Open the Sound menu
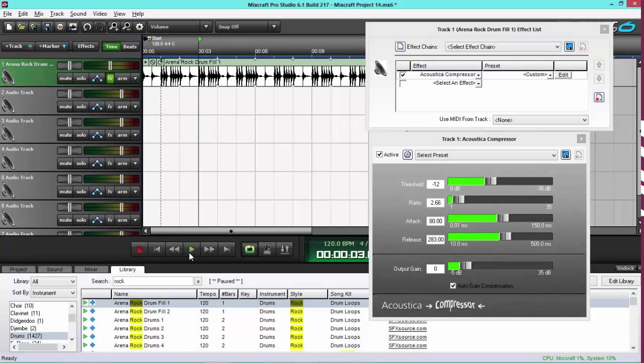Screen dimensions: 644x363 click(x=78, y=14)
